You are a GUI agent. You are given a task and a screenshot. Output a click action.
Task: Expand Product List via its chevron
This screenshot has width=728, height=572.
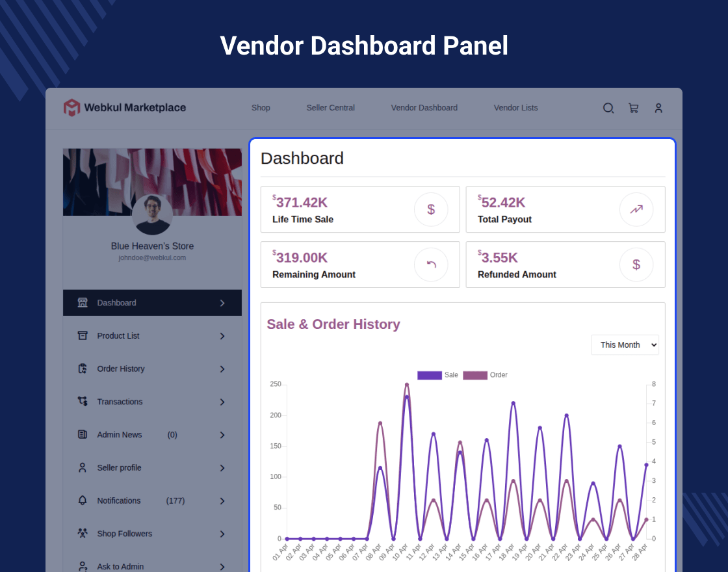coord(222,336)
